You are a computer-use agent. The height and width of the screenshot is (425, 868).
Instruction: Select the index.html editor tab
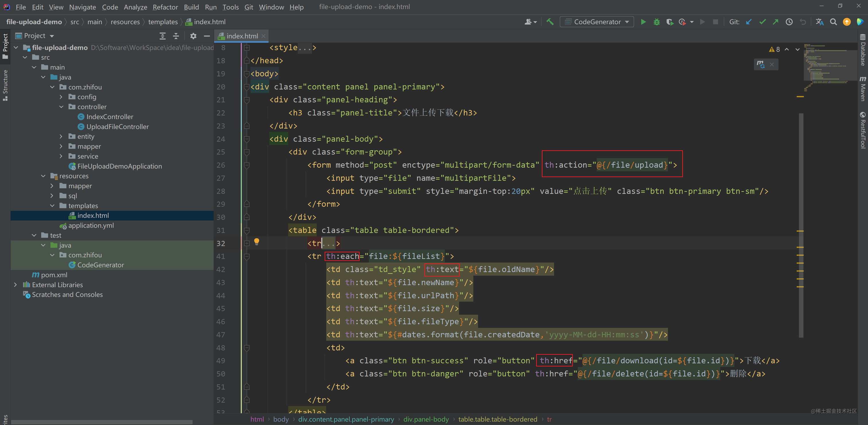pyautogui.click(x=241, y=36)
